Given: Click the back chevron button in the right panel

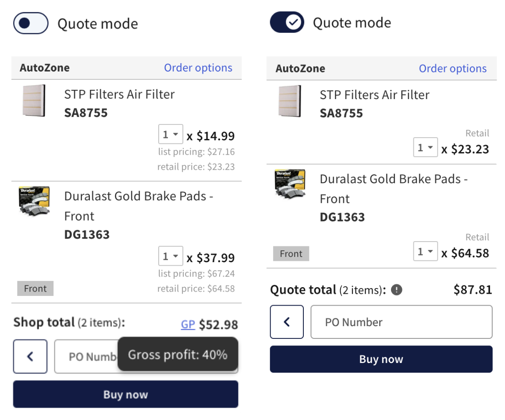Looking at the screenshot, I should tap(287, 322).
